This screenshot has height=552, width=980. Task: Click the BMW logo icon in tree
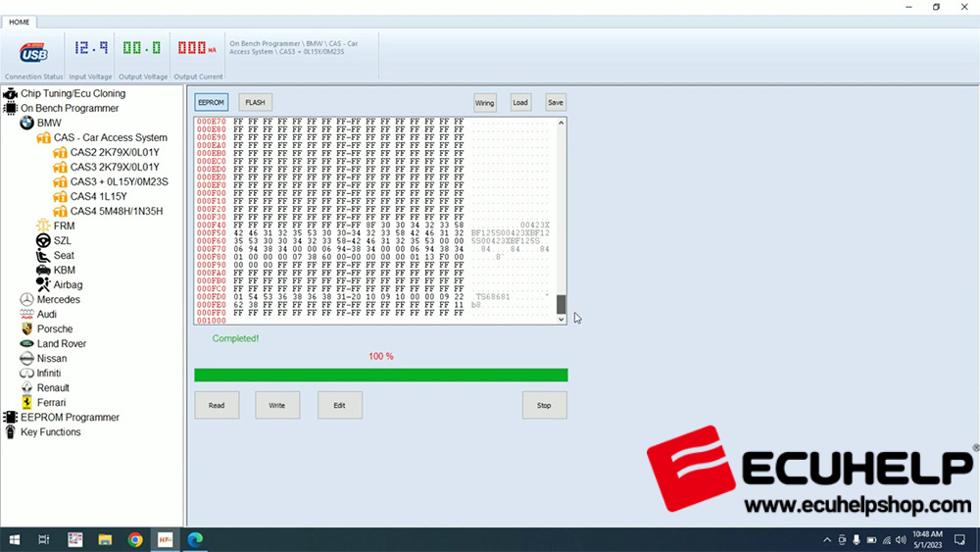coord(26,124)
